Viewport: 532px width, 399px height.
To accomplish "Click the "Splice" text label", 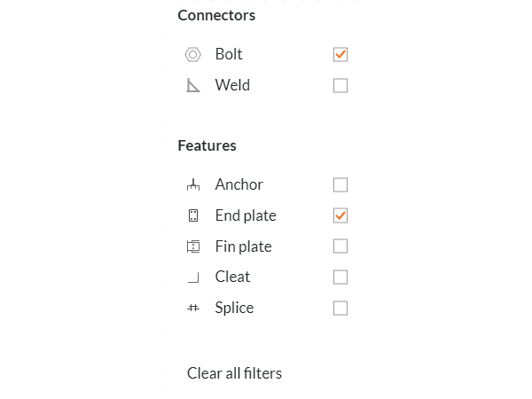I will (234, 309).
